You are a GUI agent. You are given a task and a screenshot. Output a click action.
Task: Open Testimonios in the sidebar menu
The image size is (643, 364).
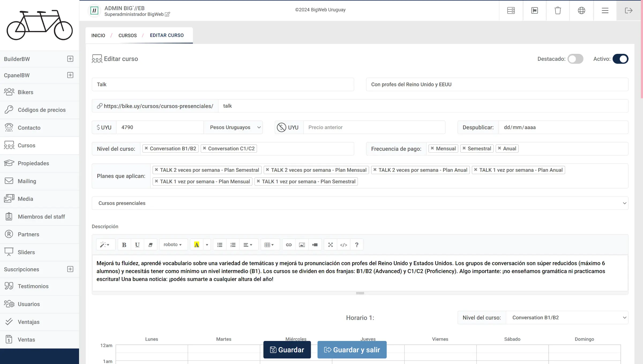(33, 286)
